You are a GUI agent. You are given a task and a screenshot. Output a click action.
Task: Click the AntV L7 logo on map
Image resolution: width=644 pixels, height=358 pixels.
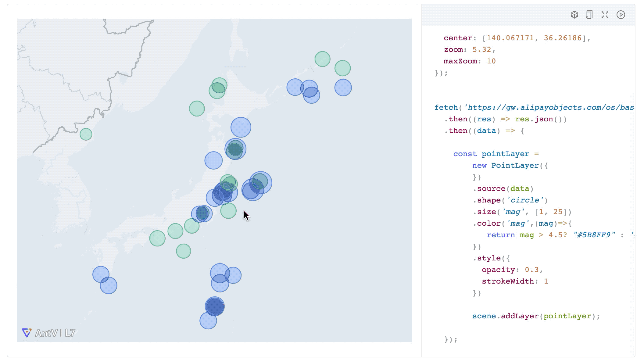(x=49, y=333)
